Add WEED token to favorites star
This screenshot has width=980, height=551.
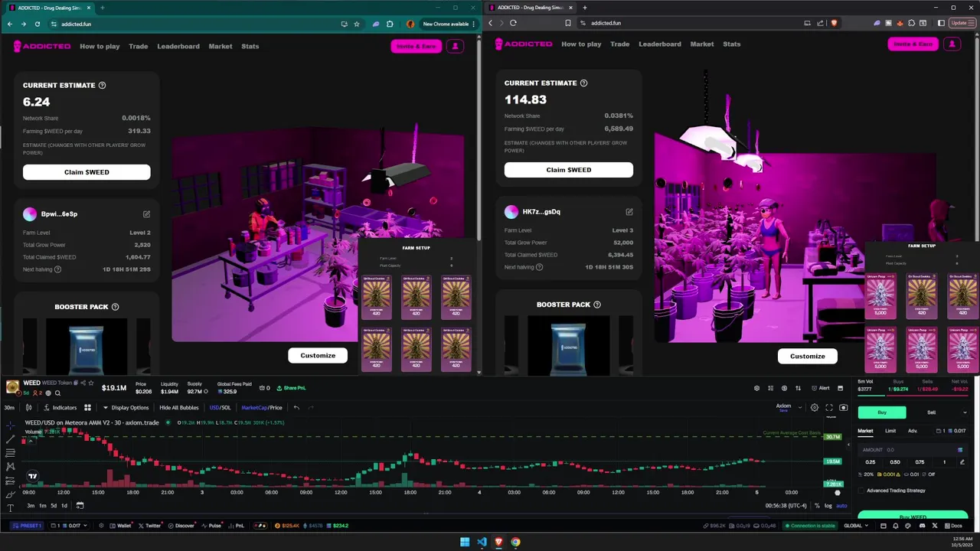91,383
